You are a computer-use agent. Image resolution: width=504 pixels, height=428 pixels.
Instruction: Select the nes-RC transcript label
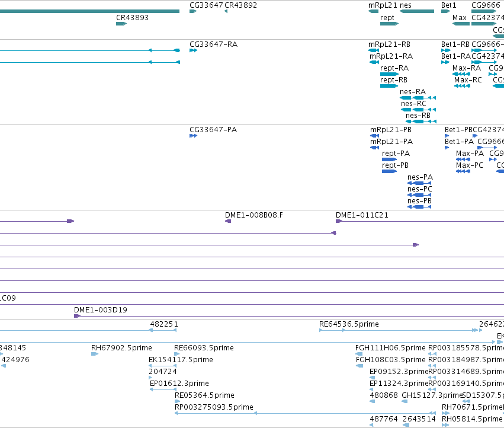tap(413, 104)
